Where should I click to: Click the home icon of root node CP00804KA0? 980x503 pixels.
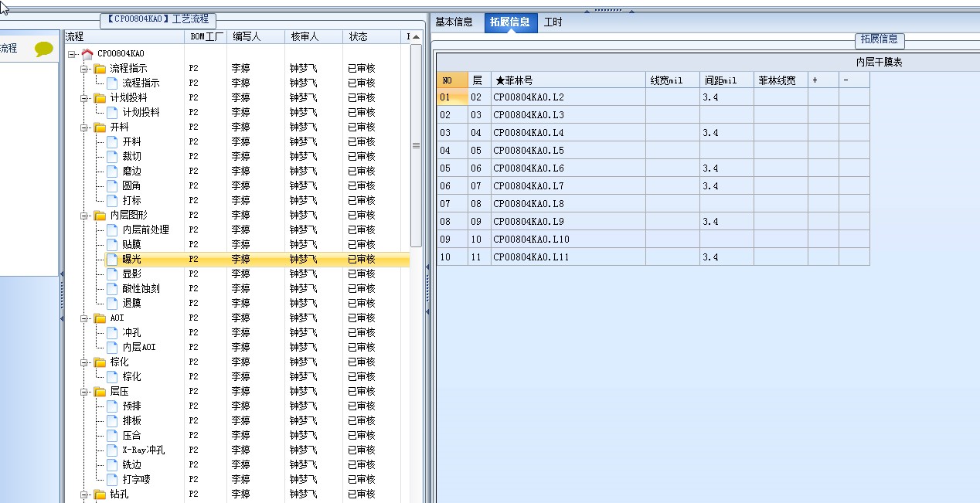(x=87, y=53)
